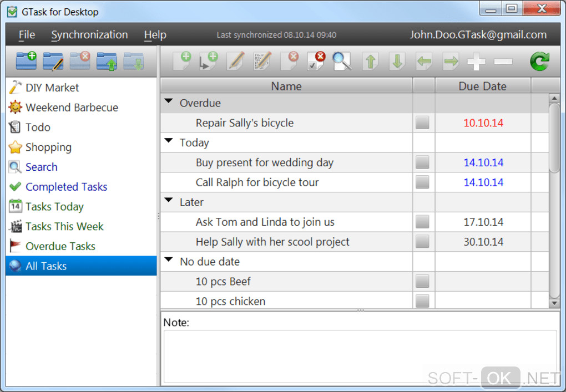The height and width of the screenshot is (392, 566).
Task: Click the edit task note pencil icon
Action: [262, 61]
